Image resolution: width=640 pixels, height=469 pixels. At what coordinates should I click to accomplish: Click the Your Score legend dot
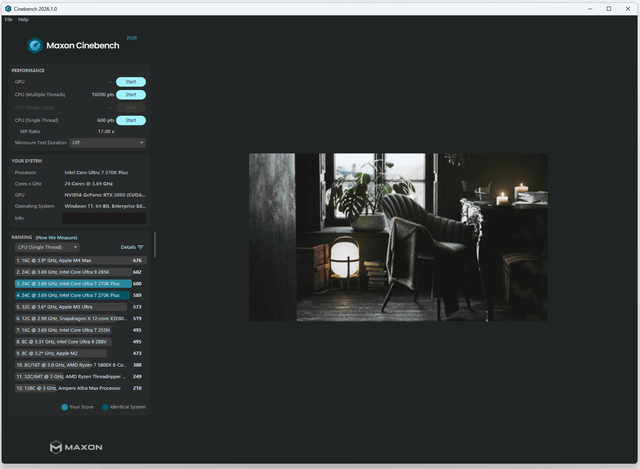[x=65, y=407]
